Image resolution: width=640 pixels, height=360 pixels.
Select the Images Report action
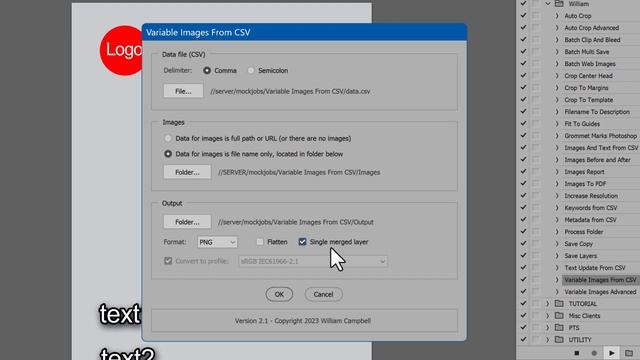pos(584,172)
